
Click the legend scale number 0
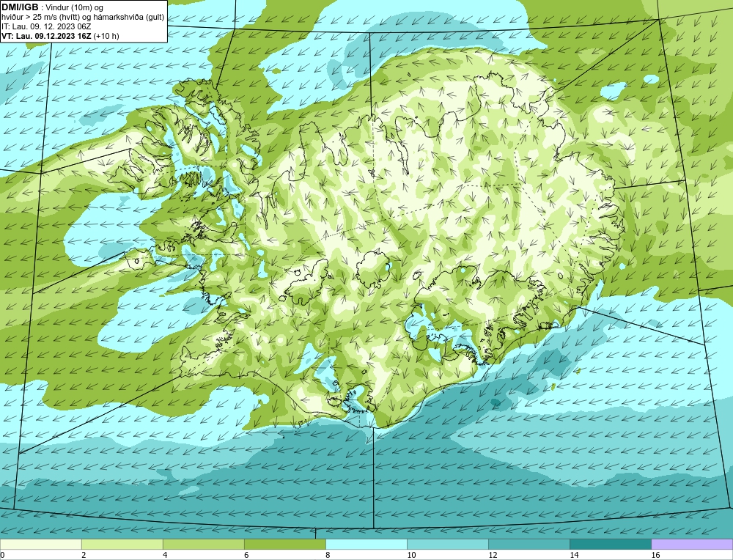(2, 555)
